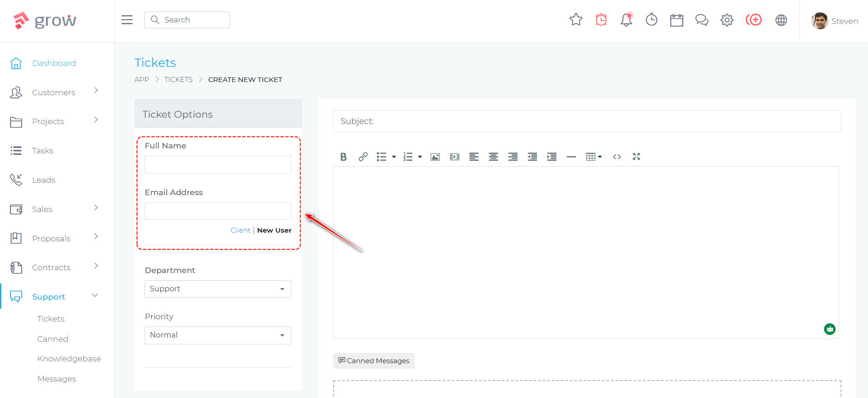Open the Department dropdown

click(x=218, y=289)
